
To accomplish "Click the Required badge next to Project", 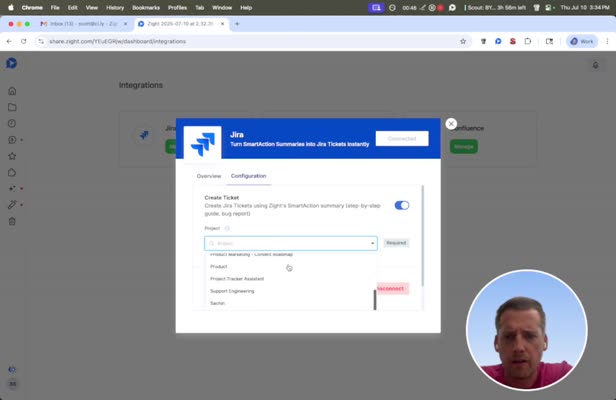I will [396, 243].
